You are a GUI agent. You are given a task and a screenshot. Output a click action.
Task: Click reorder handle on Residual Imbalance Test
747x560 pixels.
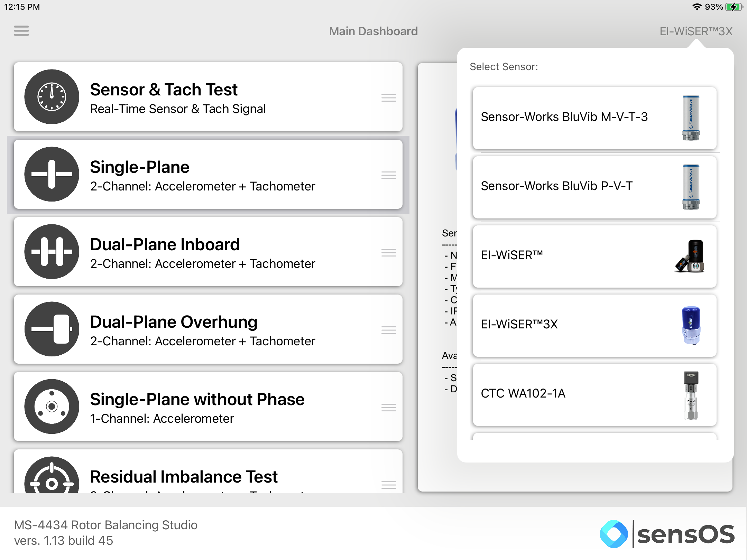click(389, 485)
